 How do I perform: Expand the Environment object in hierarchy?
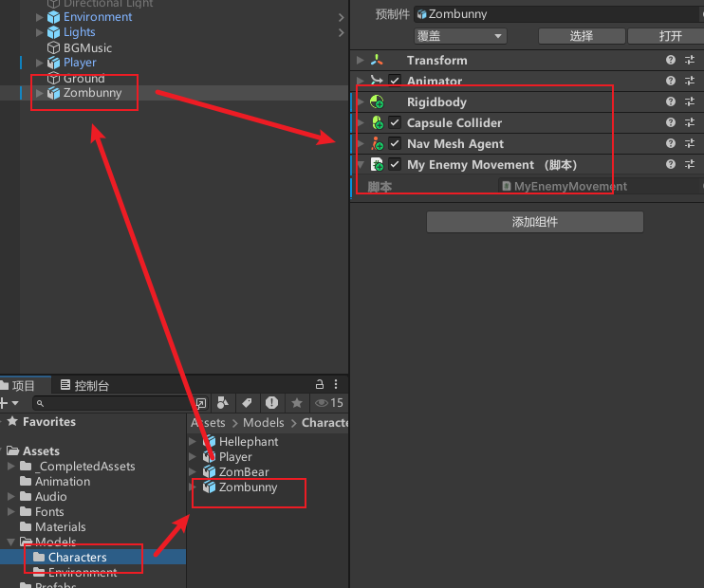tap(40, 17)
